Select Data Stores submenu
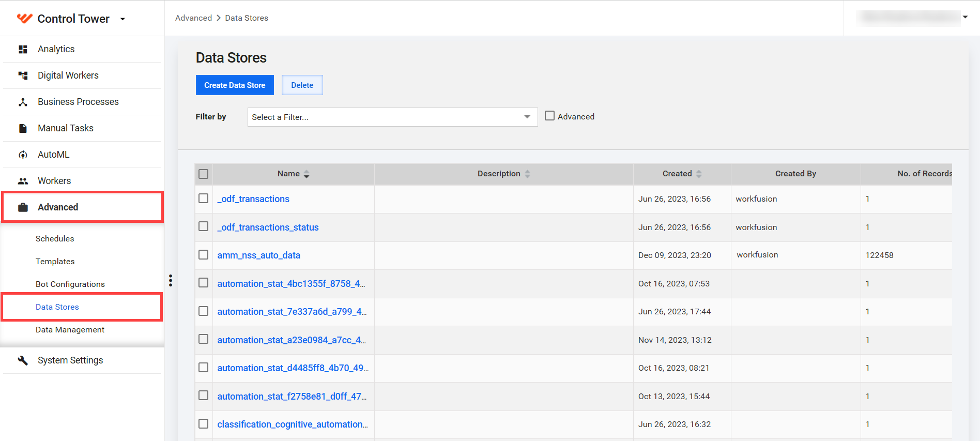 click(x=57, y=307)
